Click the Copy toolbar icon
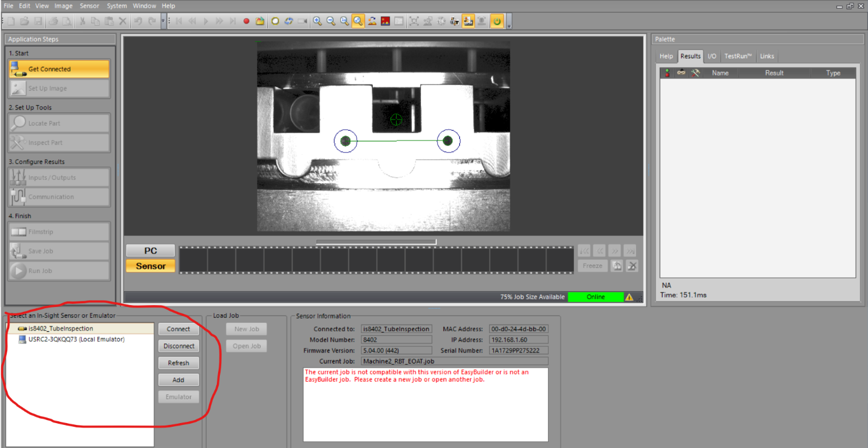The image size is (868, 448). [x=95, y=21]
